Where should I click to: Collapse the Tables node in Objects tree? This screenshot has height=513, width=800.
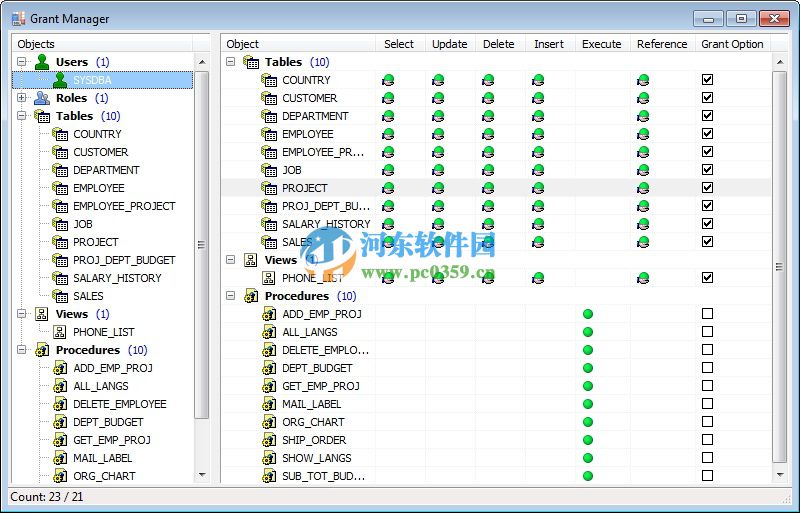pos(21,116)
